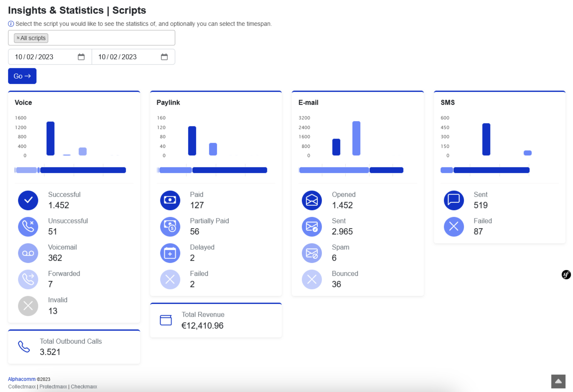
Task: Select Checkmaxx in the footer
Action: point(84,387)
